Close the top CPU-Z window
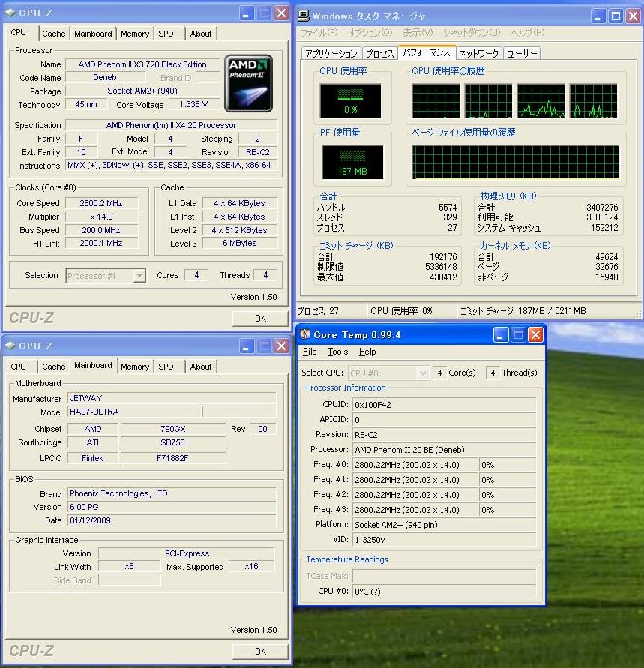Viewport: 644px width, 668px height. pyautogui.click(x=281, y=13)
